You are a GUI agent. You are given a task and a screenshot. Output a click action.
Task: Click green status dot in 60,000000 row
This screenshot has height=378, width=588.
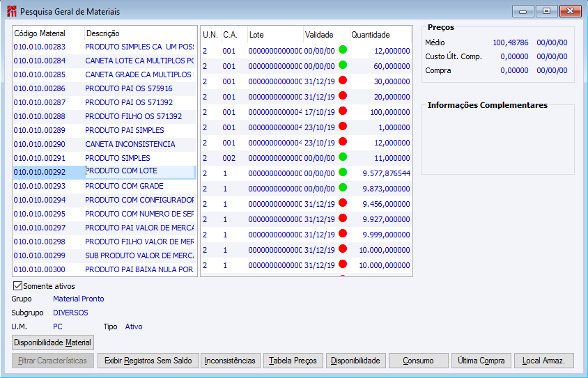[343, 65]
